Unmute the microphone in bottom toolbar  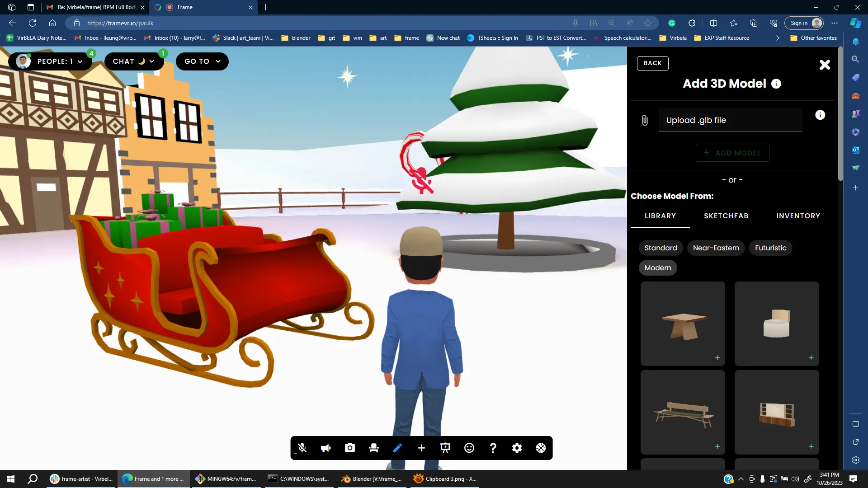(302, 448)
